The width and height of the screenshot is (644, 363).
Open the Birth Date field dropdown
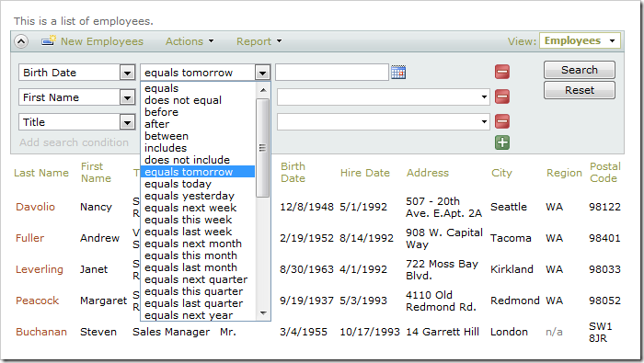click(x=127, y=73)
